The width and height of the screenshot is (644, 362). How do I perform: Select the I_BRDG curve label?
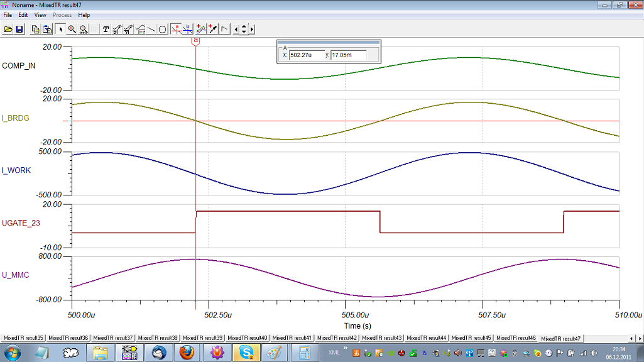[x=16, y=118]
